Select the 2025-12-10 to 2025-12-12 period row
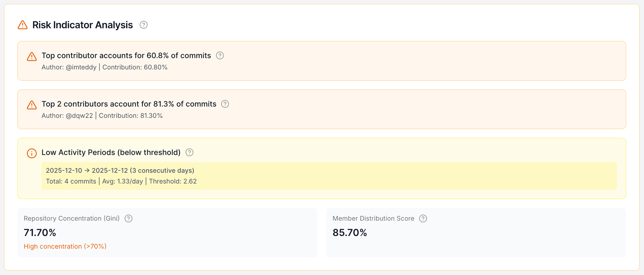This screenshot has width=644, height=275. point(120,171)
